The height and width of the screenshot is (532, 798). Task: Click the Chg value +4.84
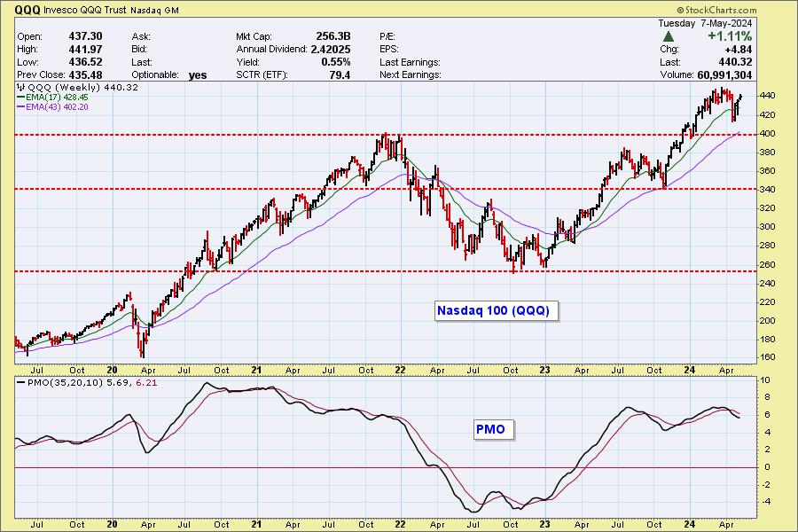pos(739,50)
